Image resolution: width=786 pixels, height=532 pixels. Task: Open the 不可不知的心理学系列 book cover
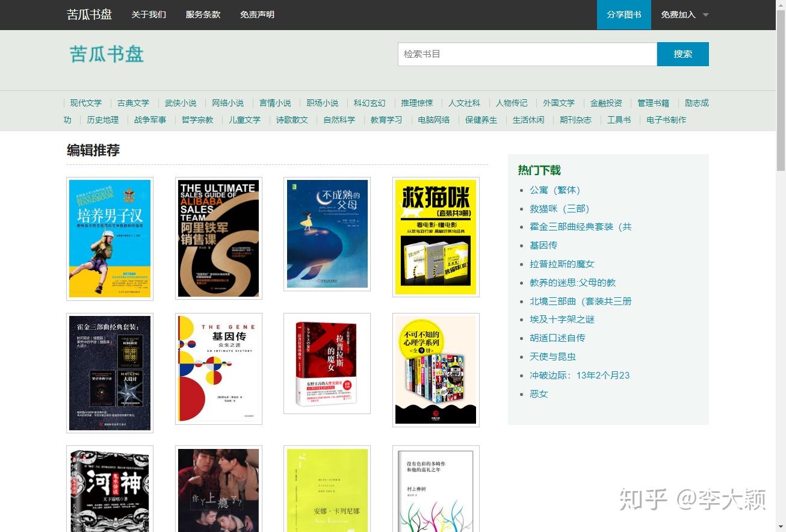(436, 370)
